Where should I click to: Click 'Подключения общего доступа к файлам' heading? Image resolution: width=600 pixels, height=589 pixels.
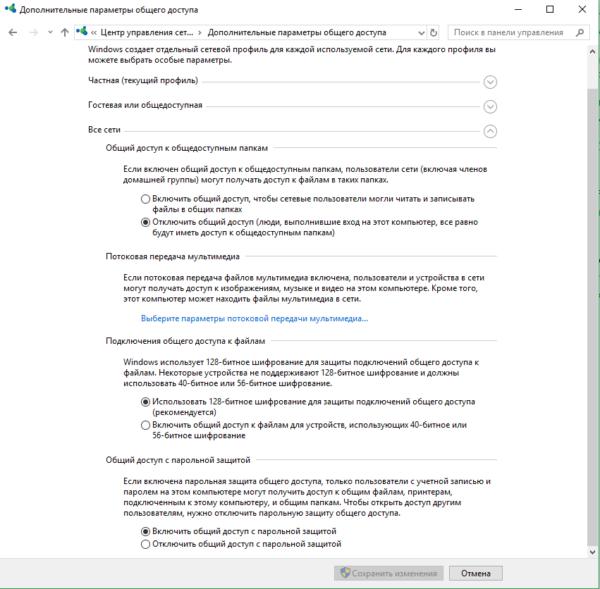pyautogui.click(x=185, y=341)
